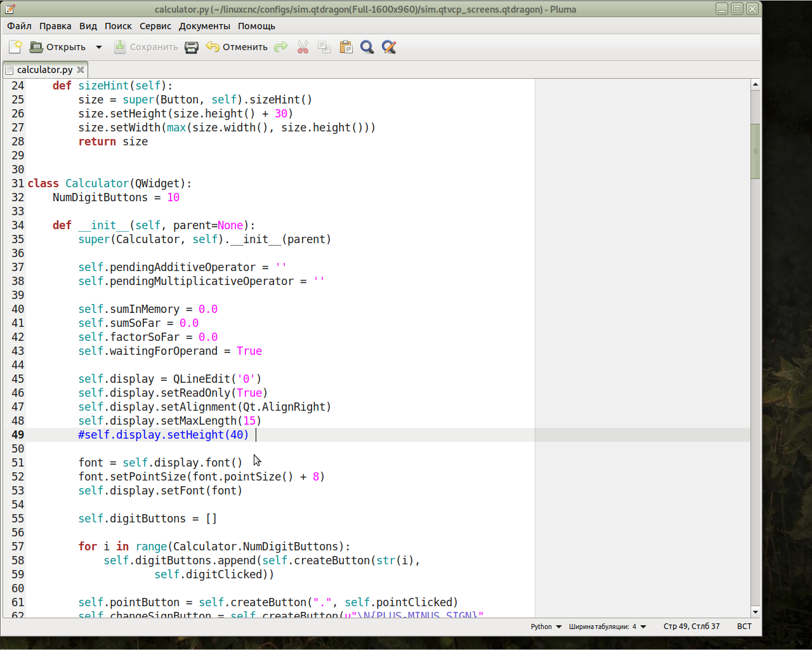
Task: Click 'self.display.setAlignment(Qt.AlignRight)' line
Action: (205, 407)
